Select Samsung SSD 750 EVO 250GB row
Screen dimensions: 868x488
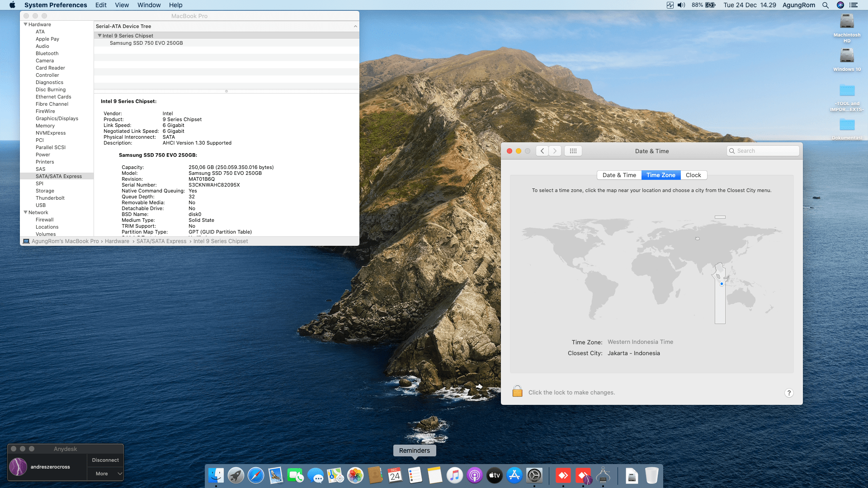coord(146,43)
